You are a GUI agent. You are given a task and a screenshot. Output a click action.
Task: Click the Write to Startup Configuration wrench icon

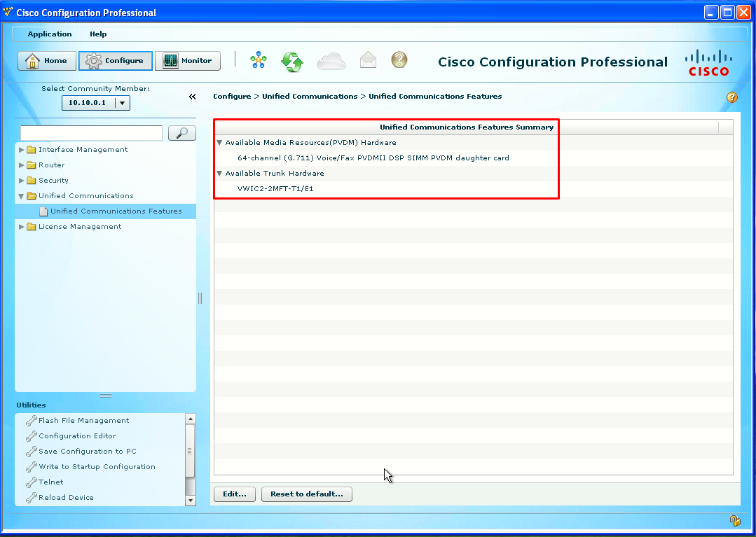(x=32, y=467)
